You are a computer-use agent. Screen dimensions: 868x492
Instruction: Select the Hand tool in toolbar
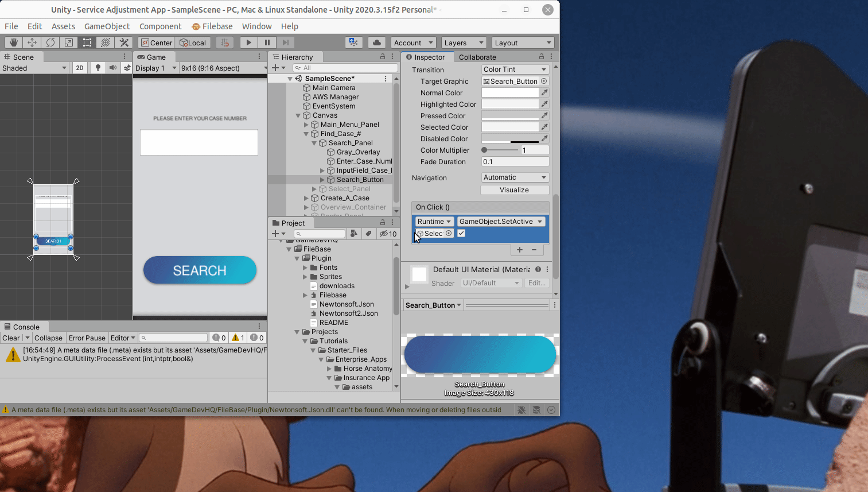click(x=13, y=42)
